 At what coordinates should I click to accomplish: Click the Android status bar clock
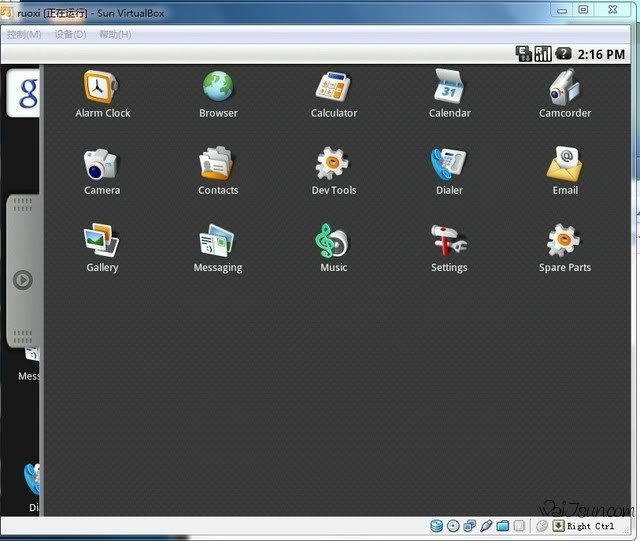pos(603,54)
